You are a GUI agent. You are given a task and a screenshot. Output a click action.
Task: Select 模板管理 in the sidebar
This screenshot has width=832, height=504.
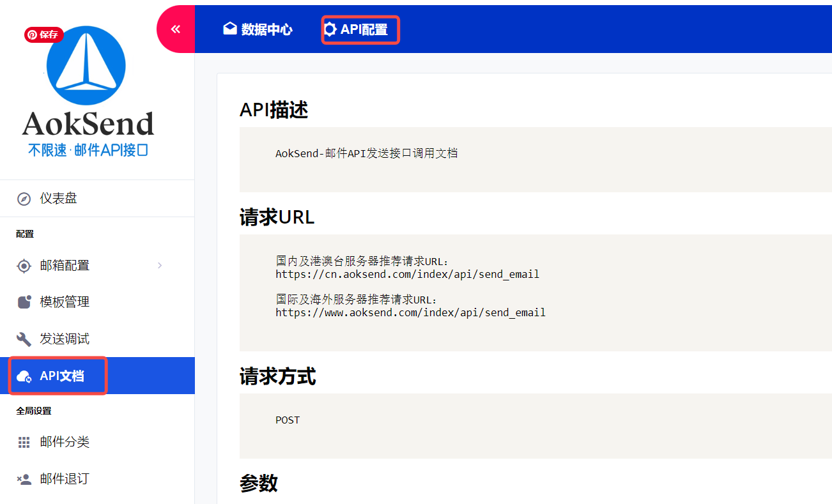(x=65, y=302)
